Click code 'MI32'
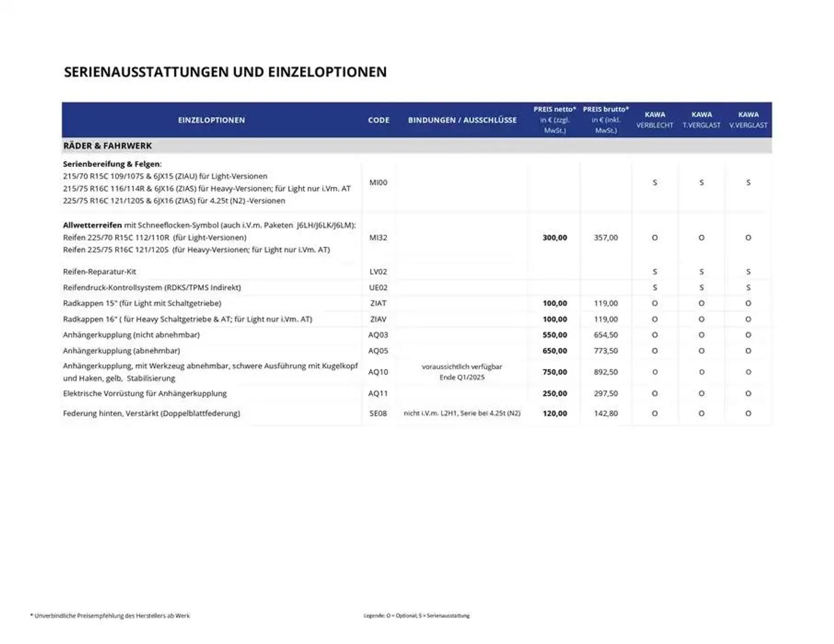Image resolution: width=834 pixels, height=644 pixels. click(378, 238)
